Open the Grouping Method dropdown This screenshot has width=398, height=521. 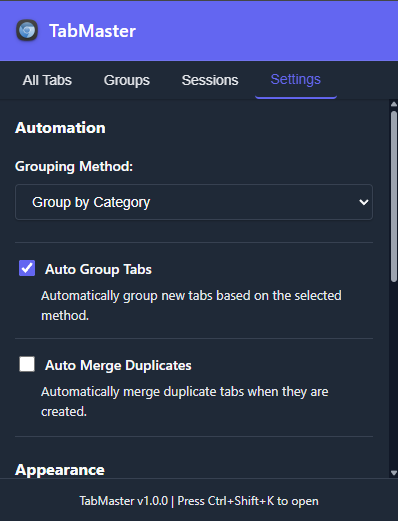click(x=194, y=202)
